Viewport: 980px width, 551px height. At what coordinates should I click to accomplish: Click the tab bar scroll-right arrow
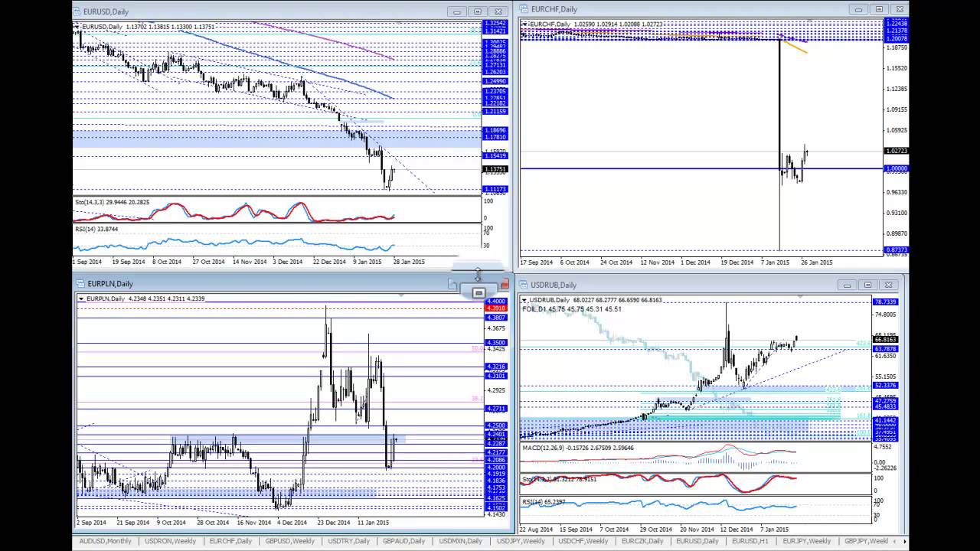click(x=905, y=541)
